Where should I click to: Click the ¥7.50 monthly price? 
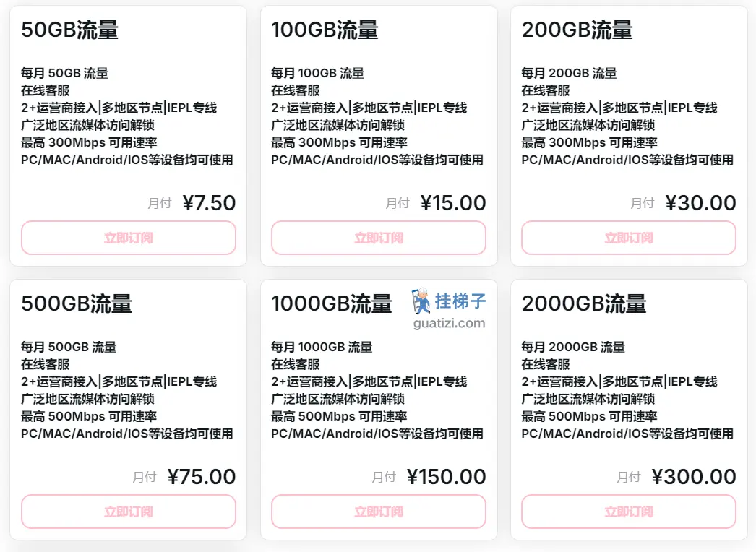210,203
